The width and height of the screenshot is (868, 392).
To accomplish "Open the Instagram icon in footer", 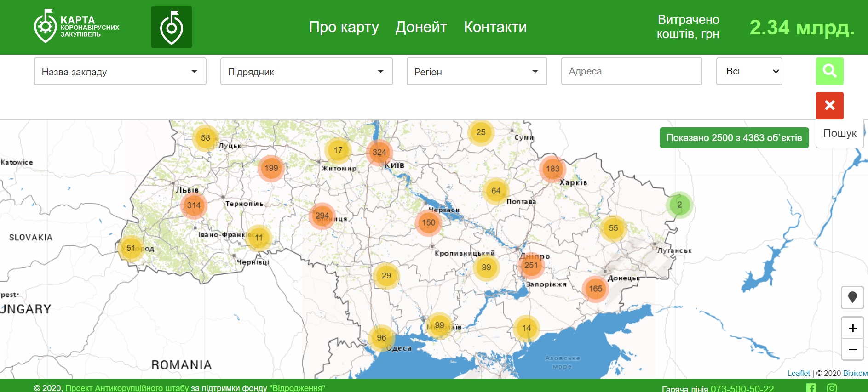I will [832, 388].
